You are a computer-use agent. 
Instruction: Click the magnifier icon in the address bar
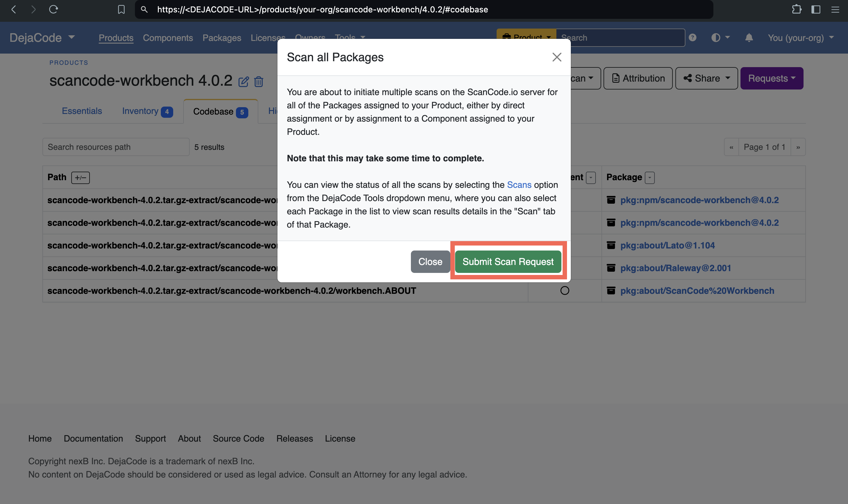tap(144, 9)
